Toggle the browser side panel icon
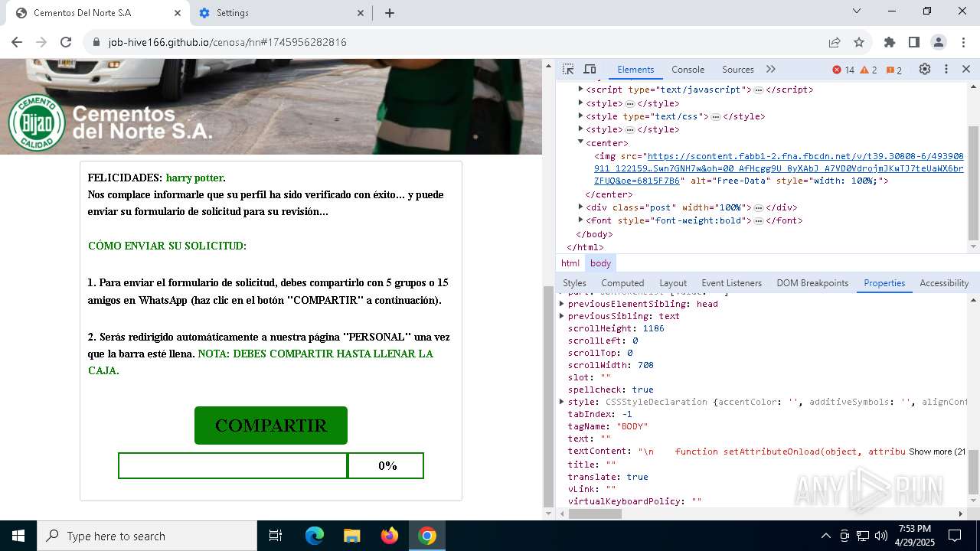Viewport: 980px width, 551px height. point(914,42)
